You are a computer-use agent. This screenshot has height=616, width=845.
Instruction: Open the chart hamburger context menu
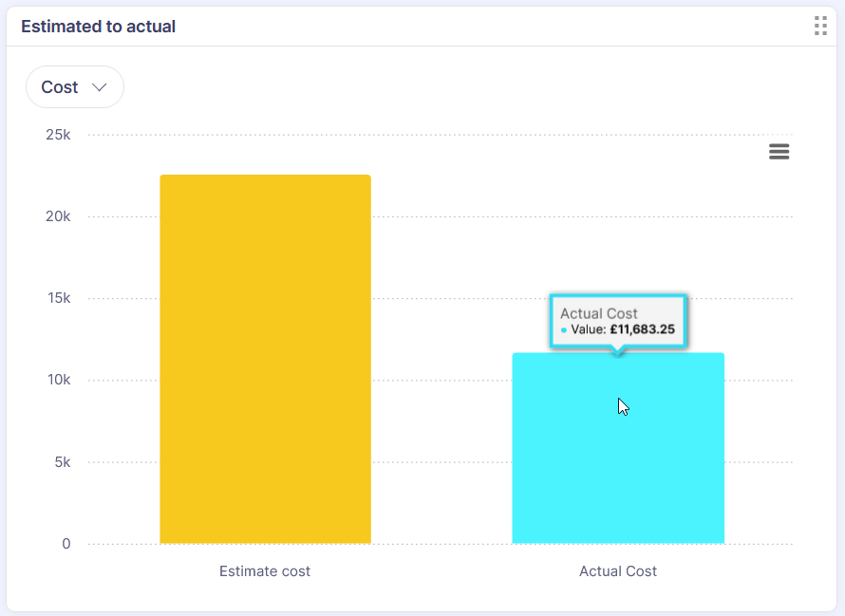tap(779, 152)
